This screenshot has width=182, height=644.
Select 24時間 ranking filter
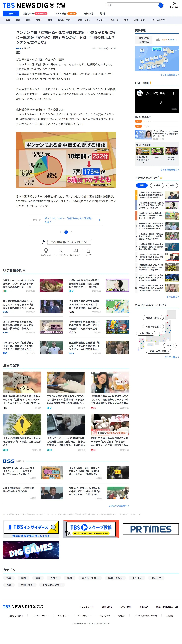[157, 185]
